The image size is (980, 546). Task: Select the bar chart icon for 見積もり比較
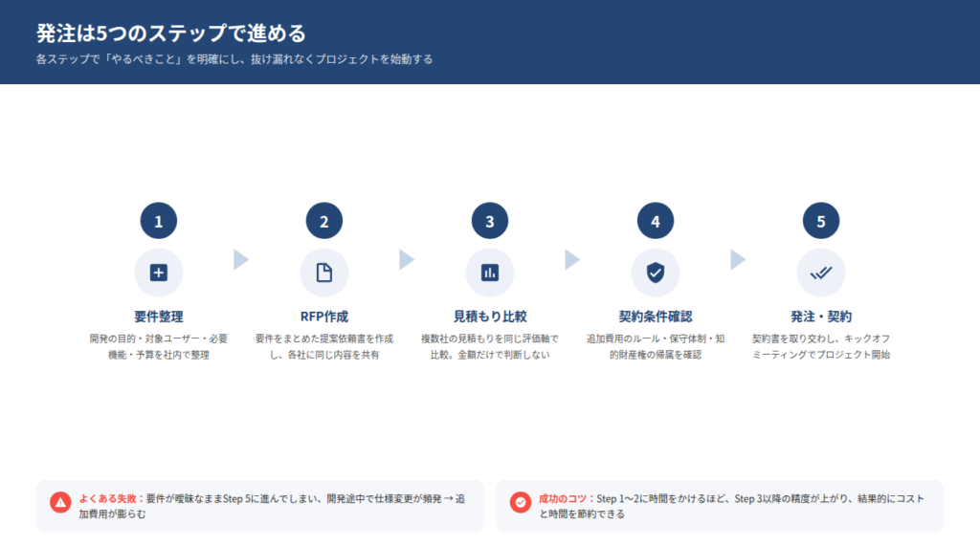(x=490, y=273)
